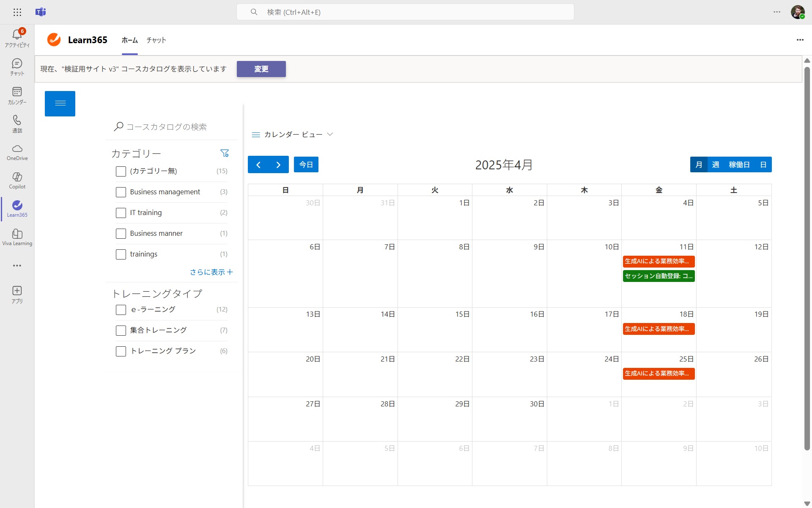Select 週 week calendar view
Screen dimensions: 812x508
pyautogui.click(x=716, y=165)
